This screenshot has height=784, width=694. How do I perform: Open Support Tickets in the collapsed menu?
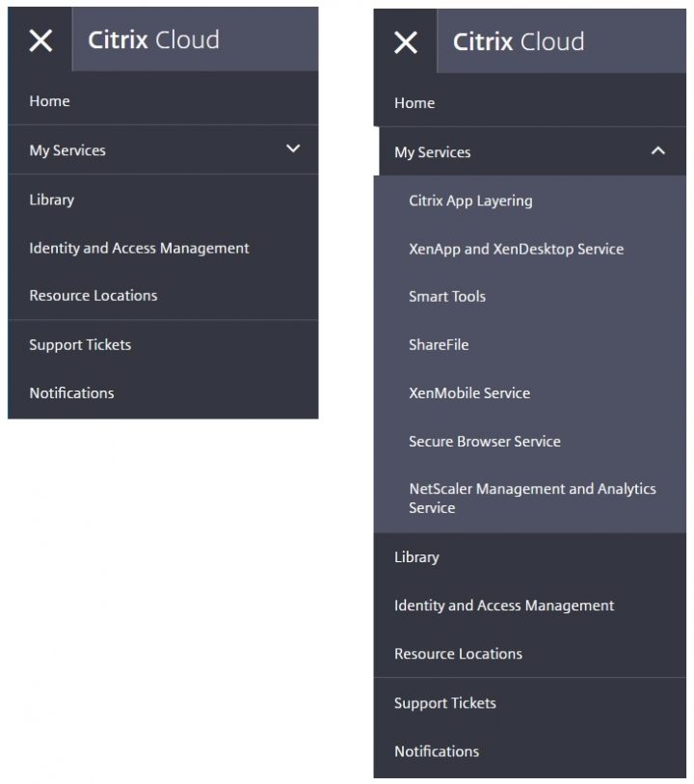[x=80, y=344]
